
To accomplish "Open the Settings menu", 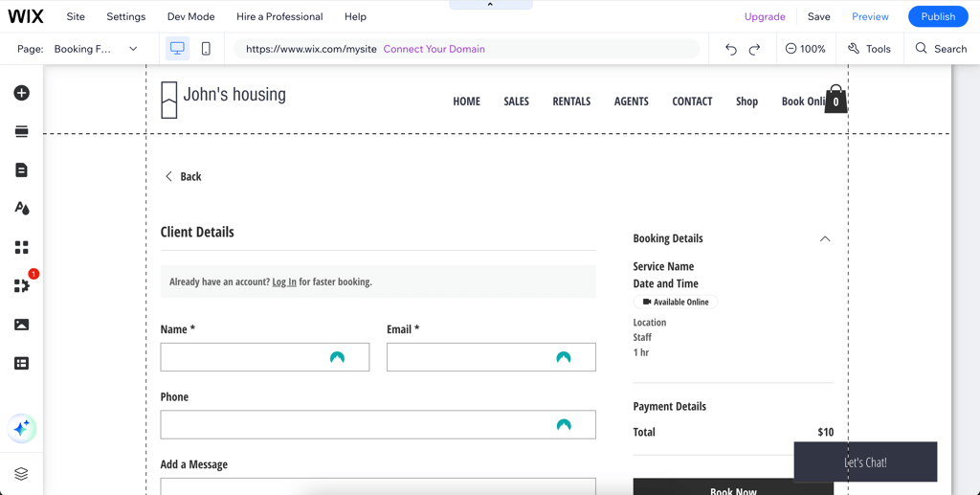I will [x=125, y=17].
